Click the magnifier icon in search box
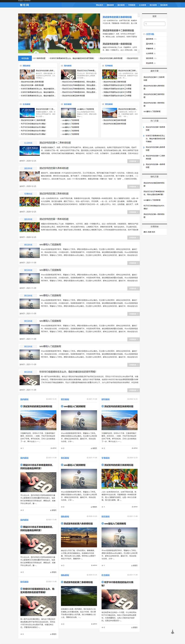This screenshot has height=644, width=185. pyautogui.click(x=146, y=24)
